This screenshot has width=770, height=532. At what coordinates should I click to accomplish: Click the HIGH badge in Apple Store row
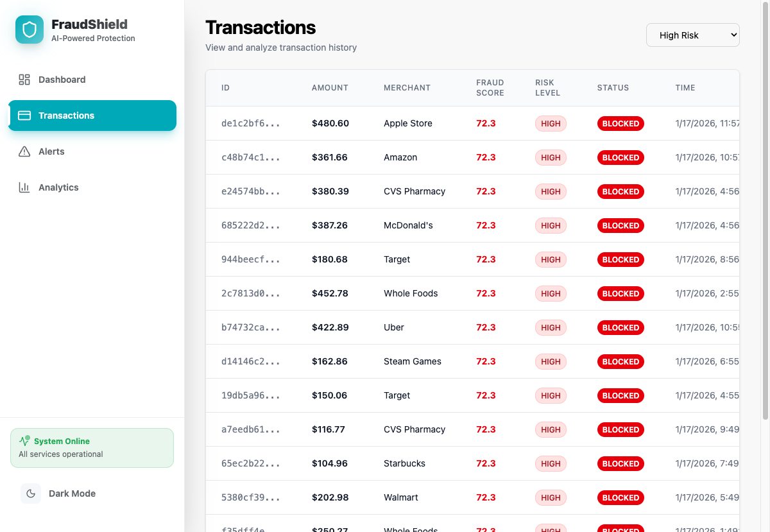[x=551, y=123]
